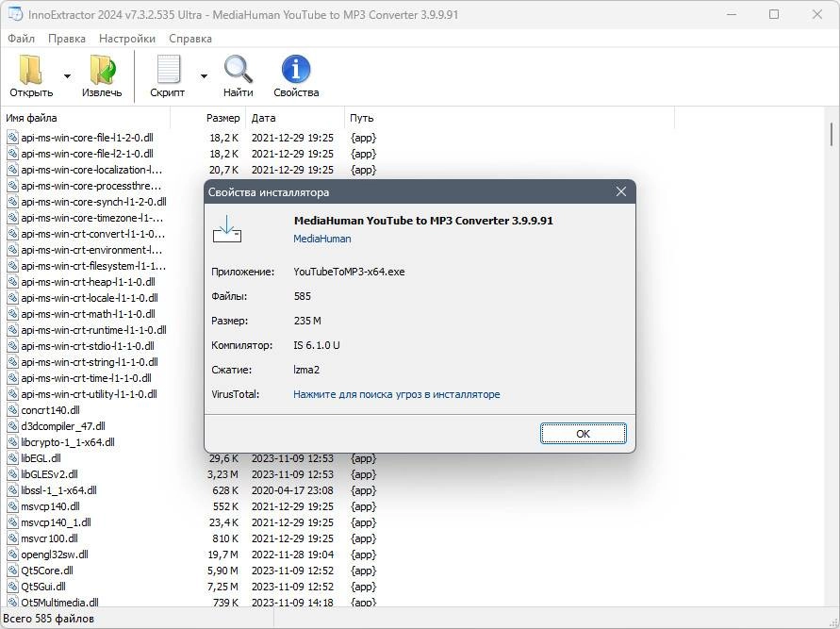
Task: Sort by Дата column header
Action: (295, 118)
